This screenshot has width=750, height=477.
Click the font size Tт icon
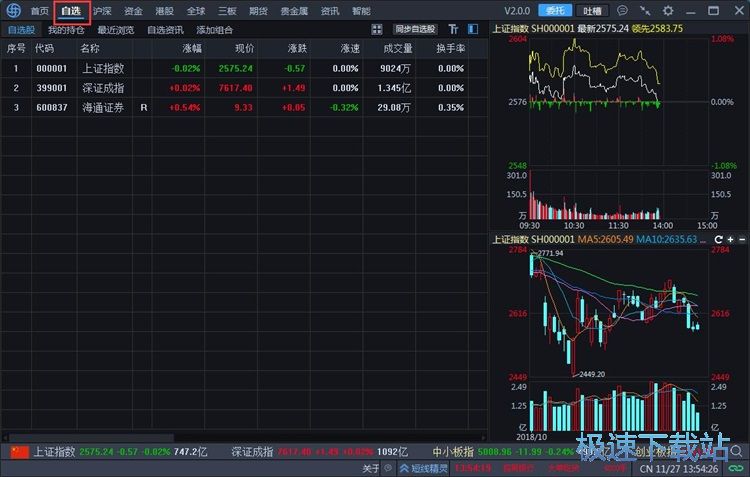coord(453,30)
